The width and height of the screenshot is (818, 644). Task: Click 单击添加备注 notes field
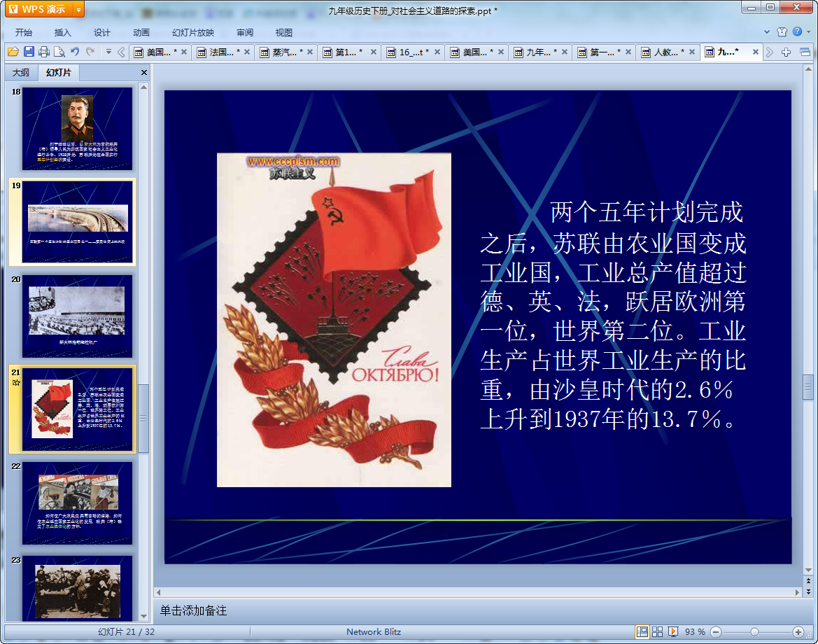coord(193,610)
